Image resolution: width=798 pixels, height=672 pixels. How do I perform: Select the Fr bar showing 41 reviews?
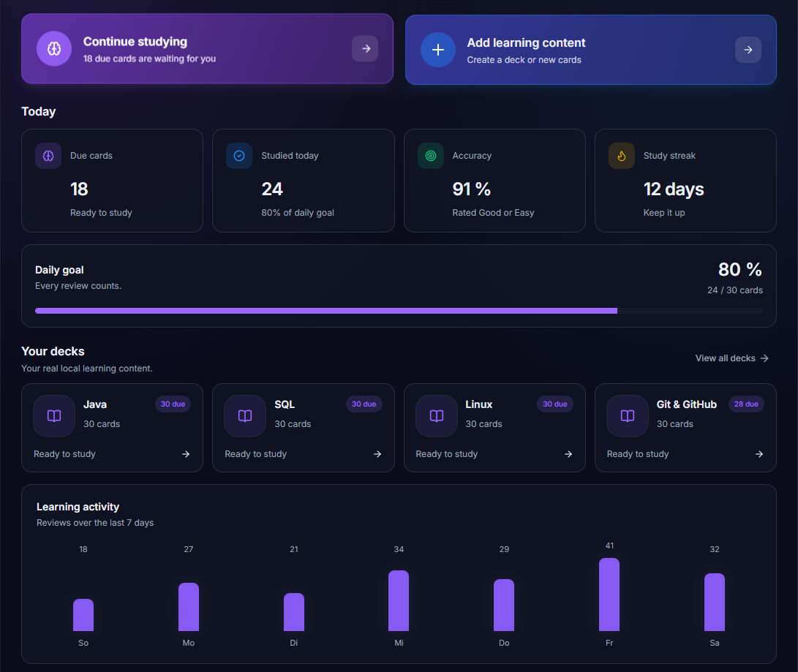tap(609, 594)
